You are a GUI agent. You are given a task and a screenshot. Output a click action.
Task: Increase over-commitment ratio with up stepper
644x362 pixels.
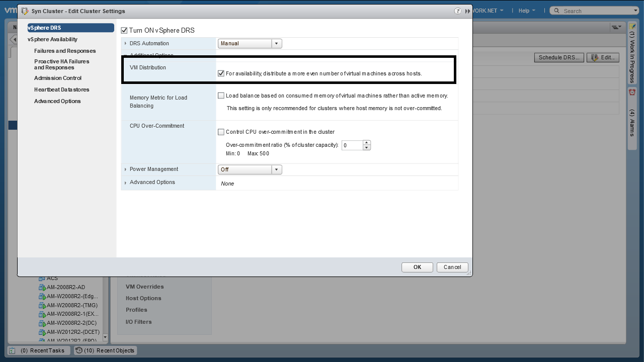367,143
